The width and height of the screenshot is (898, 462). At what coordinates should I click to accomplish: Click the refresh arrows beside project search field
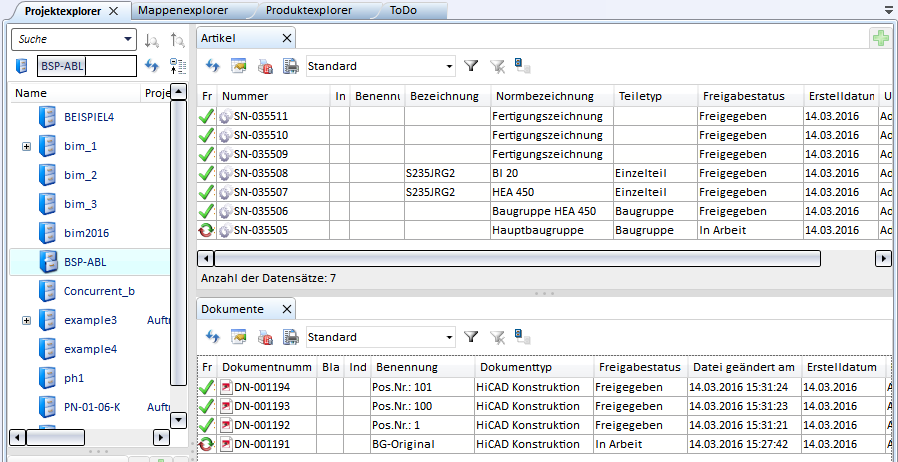[152, 66]
